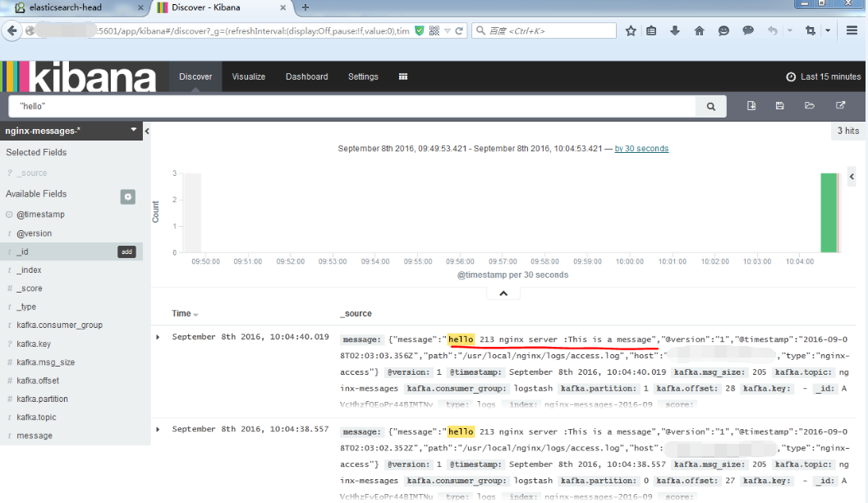The width and height of the screenshot is (868, 503).
Task: Open the Dashboard tab
Action: point(306,76)
